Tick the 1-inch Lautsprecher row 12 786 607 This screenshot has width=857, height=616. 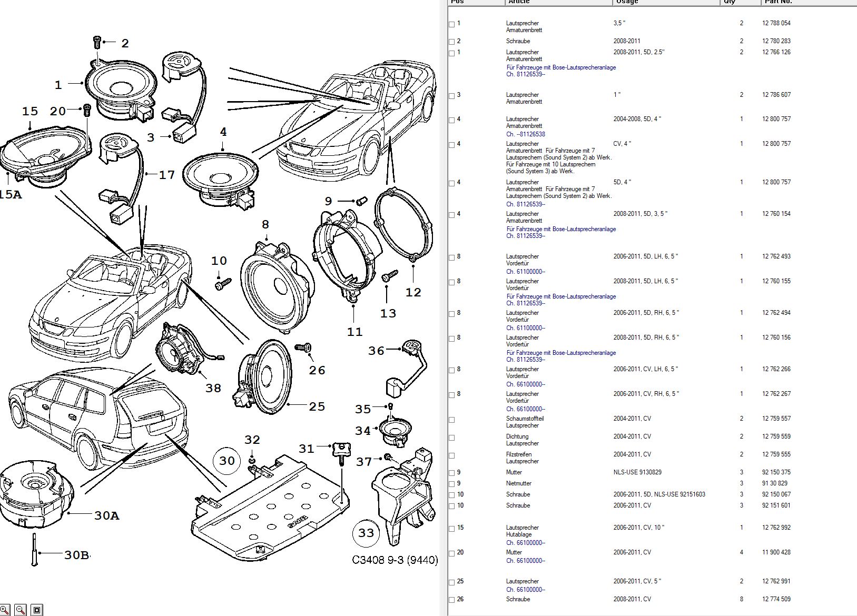click(451, 96)
